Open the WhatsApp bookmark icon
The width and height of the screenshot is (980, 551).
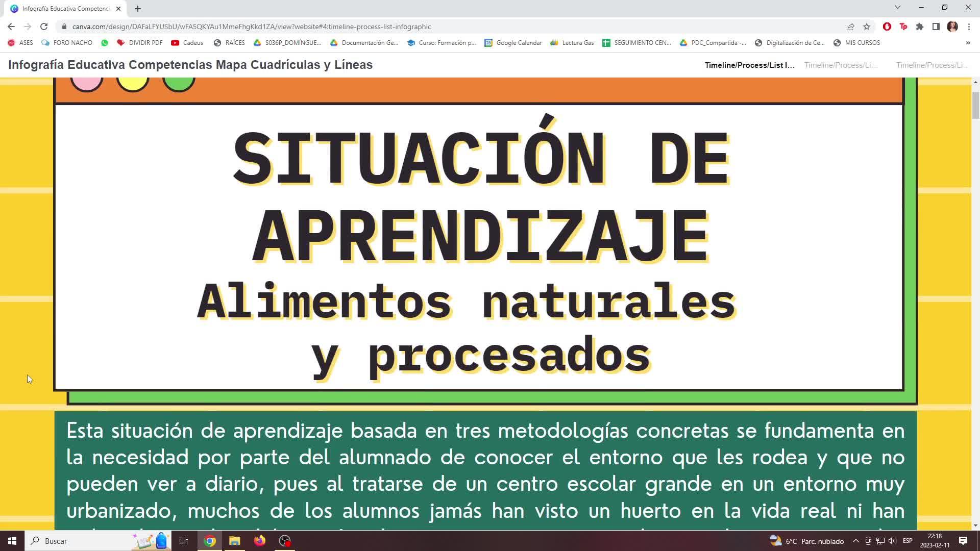pyautogui.click(x=105, y=43)
